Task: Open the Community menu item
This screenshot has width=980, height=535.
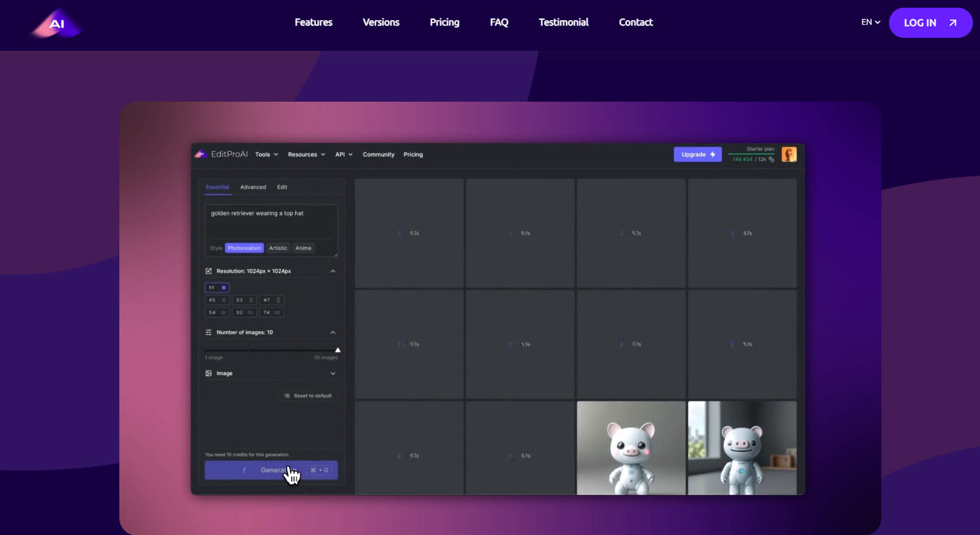Action: coord(379,154)
